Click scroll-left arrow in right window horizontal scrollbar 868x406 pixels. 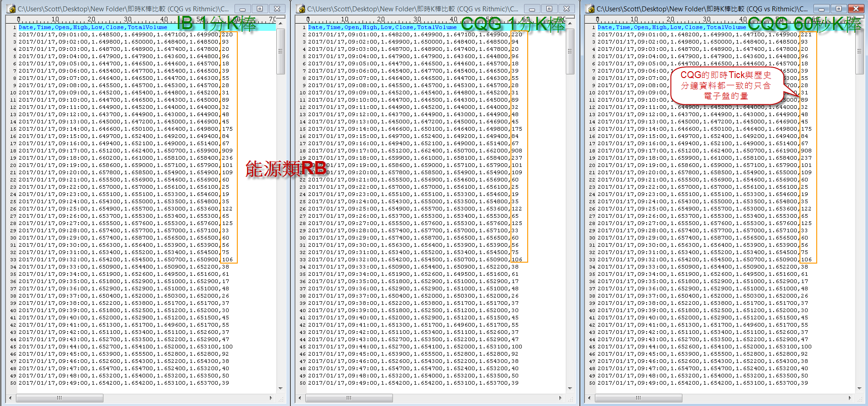point(589,398)
